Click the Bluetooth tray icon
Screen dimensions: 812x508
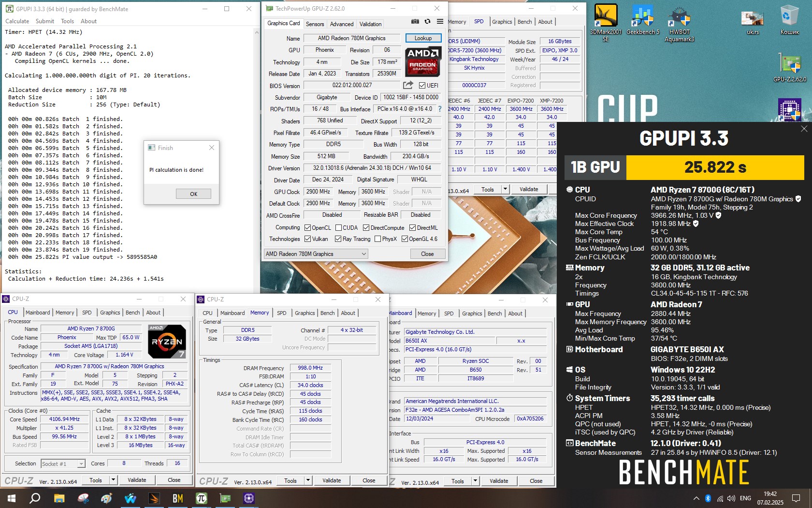[x=708, y=498]
